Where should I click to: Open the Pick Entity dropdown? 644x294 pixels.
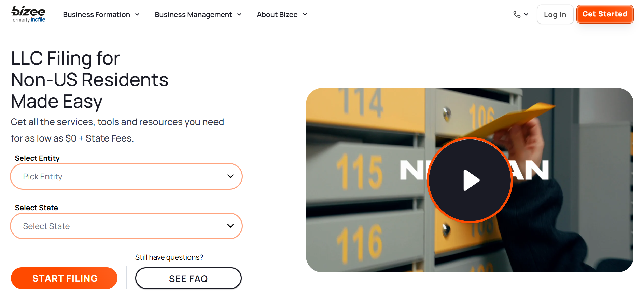(126, 176)
